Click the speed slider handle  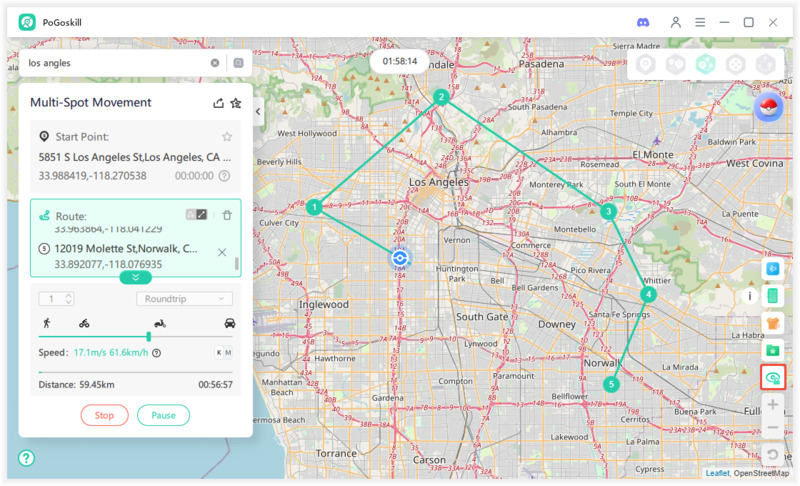pyautogui.click(x=149, y=337)
